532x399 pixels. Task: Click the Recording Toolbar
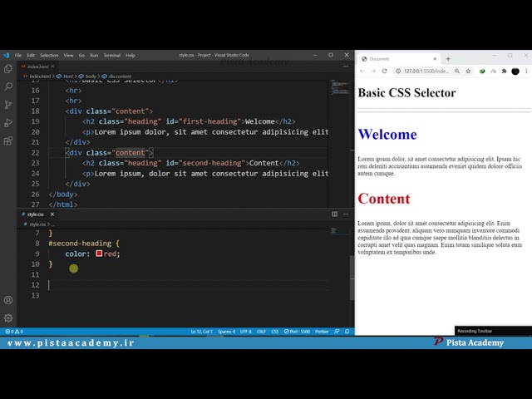tap(493, 331)
